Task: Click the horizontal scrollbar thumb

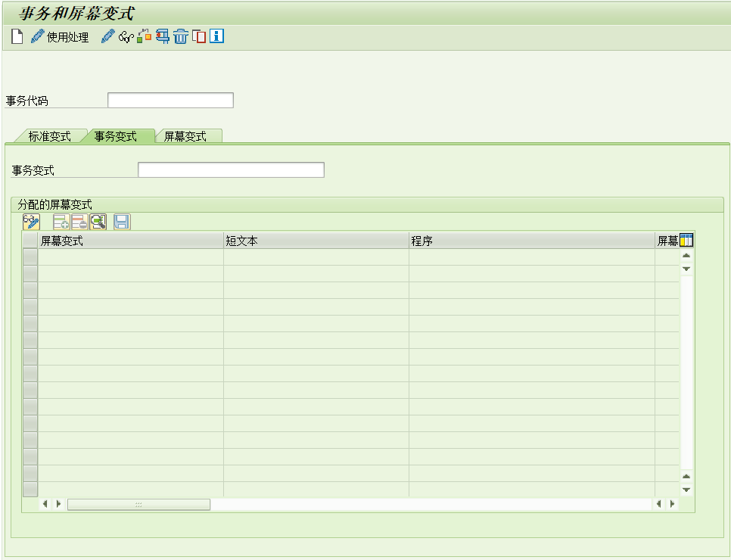Action: pyautogui.click(x=138, y=504)
